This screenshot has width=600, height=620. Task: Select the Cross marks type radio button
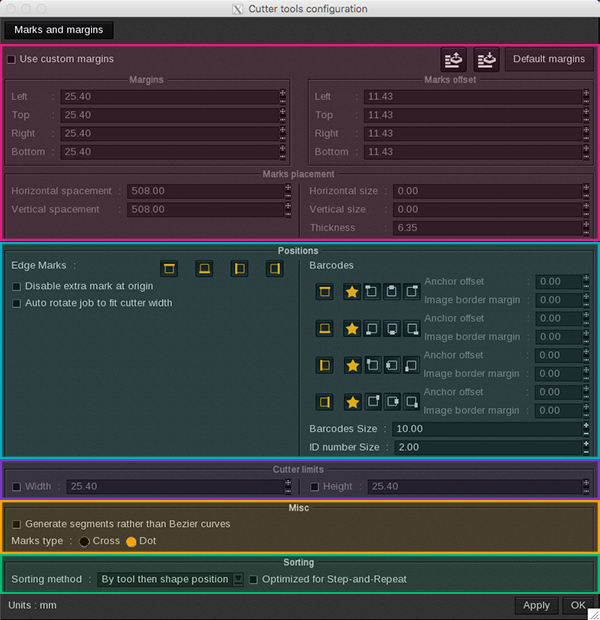[x=84, y=541]
